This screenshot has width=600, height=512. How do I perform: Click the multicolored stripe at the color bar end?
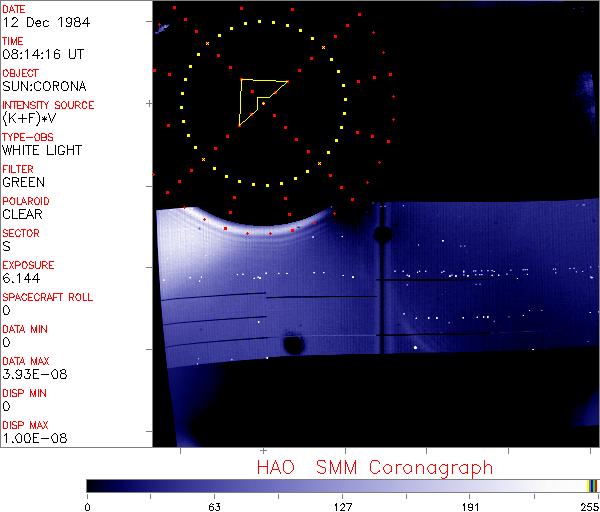point(592,486)
